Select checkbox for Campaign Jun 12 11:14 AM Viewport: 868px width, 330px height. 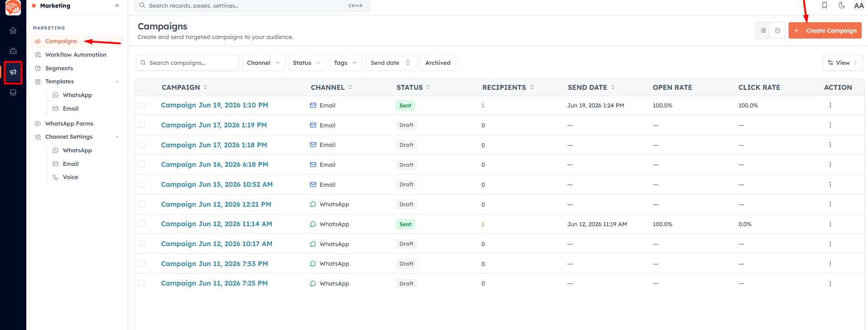click(x=142, y=223)
